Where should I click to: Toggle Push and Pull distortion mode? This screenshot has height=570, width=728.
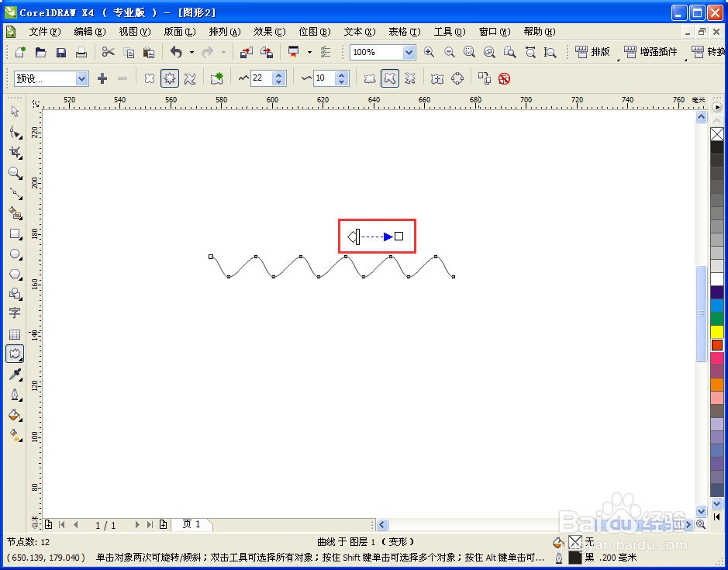click(x=149, y=78)
